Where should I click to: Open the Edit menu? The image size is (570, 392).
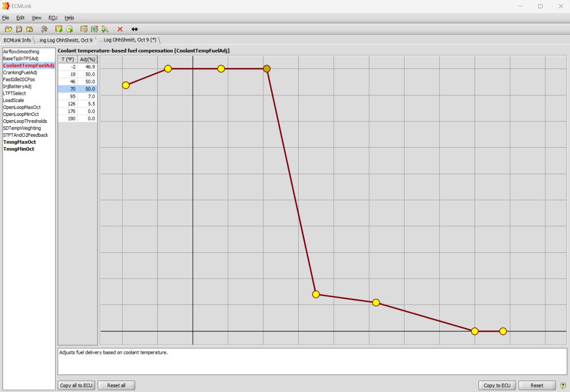click(x=21, y=18)
